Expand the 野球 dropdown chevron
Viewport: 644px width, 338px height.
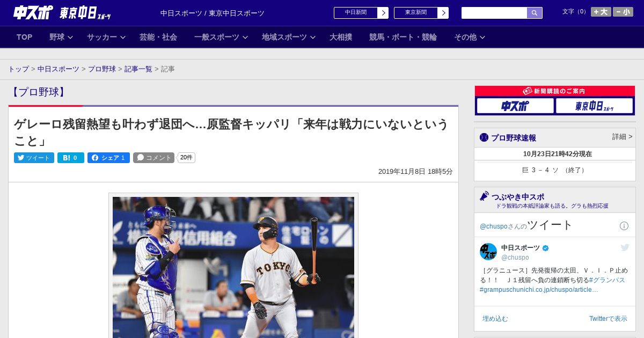tap(70, 38)
